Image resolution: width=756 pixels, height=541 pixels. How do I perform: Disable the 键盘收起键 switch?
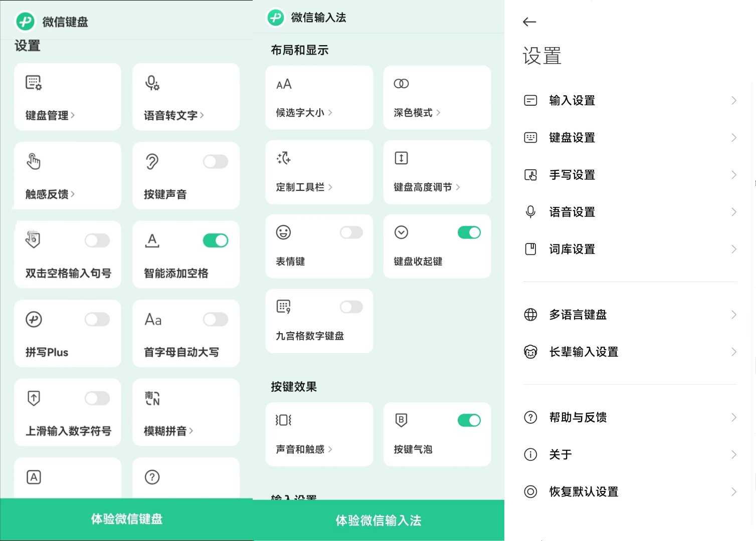click(469, 232)
